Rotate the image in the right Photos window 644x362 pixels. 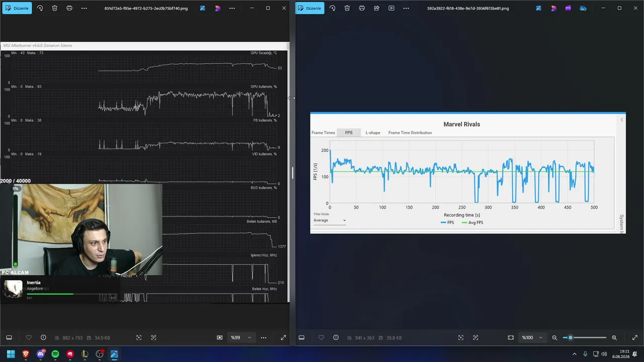(x=333, y=8)
